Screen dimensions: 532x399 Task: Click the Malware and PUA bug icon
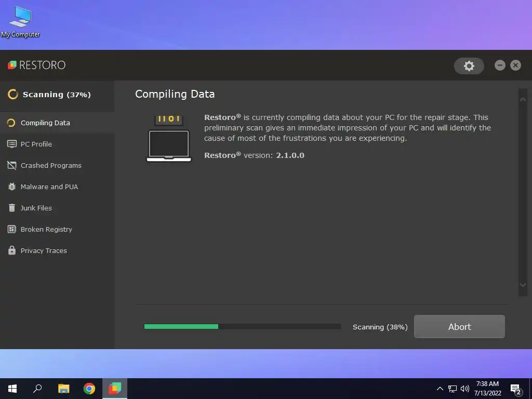[x=12, y=187]
